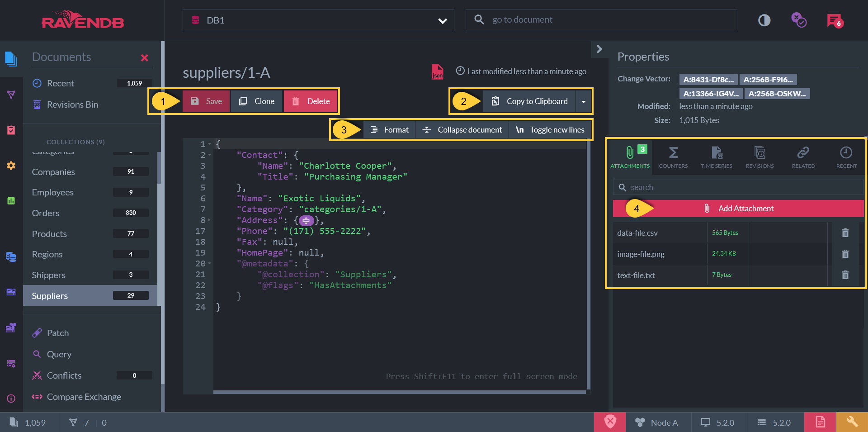The height and width of the screenshot is (432, 868).
Task: Open the Databases stack sidebar icon
Action: point(11,256)
